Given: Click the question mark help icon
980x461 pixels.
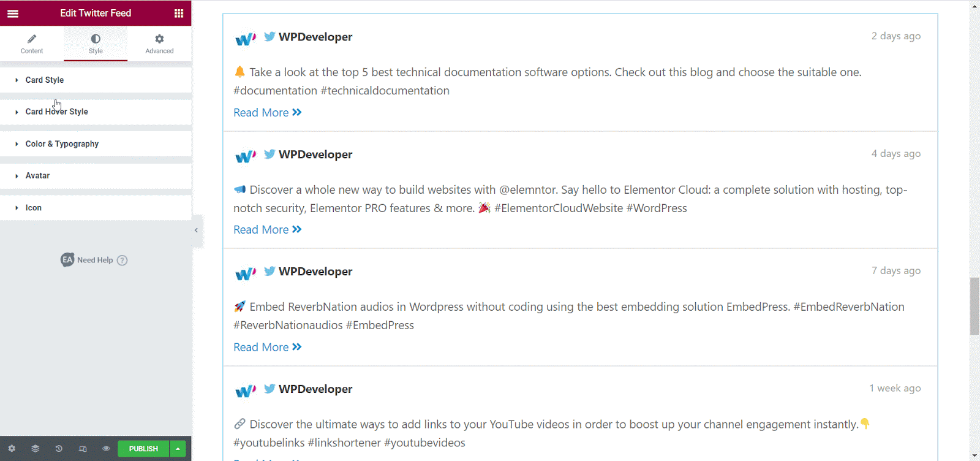Looking at the screenshot, I should 123,260.
